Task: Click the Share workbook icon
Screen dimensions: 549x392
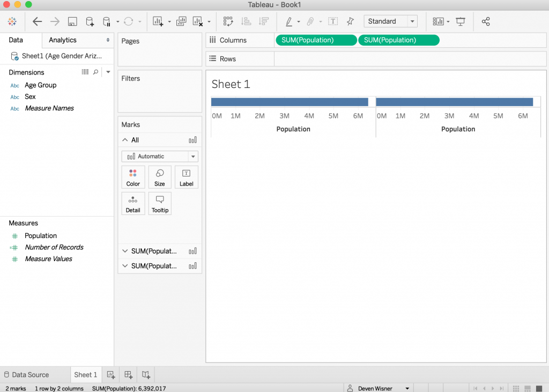Action: [x=486, y=21]
